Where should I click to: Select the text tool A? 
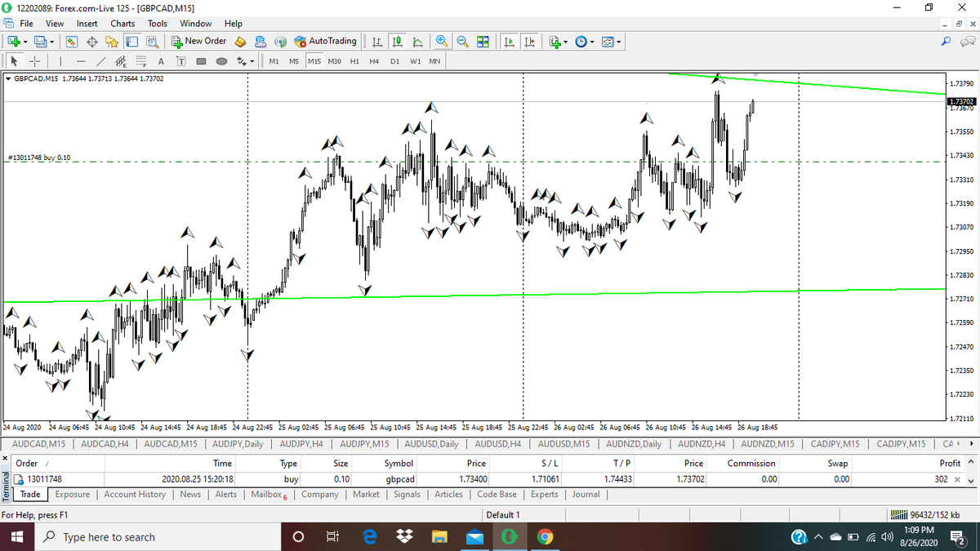pyautogui.click(x=161, y=61)
